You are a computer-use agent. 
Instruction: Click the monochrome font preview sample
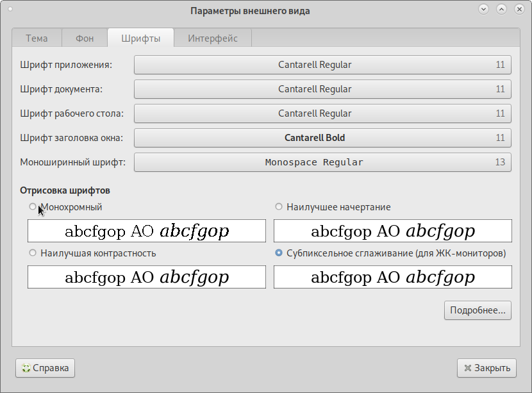click(x=147, y=231)
